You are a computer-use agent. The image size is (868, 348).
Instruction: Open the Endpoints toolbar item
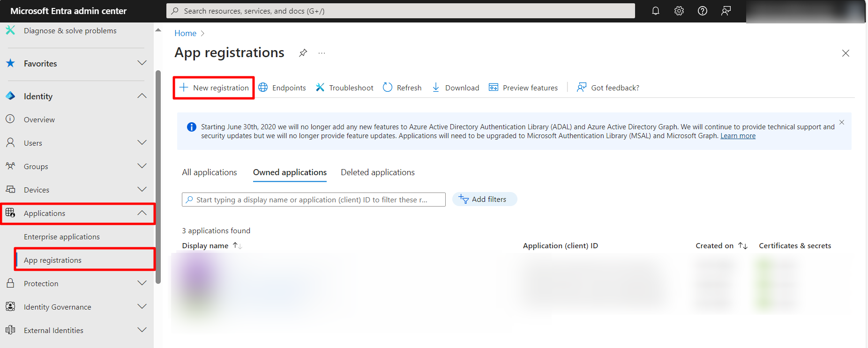point(282,88)
